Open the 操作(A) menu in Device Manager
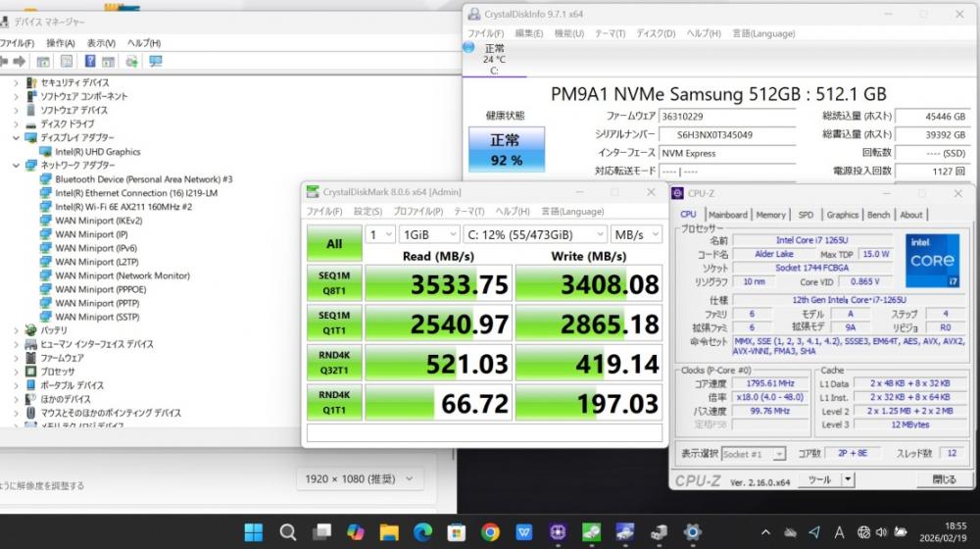 60,43
